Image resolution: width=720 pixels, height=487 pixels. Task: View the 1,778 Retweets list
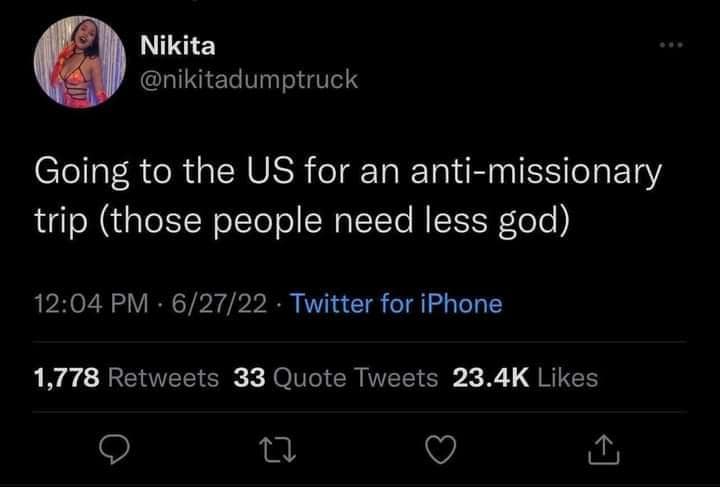126,377
